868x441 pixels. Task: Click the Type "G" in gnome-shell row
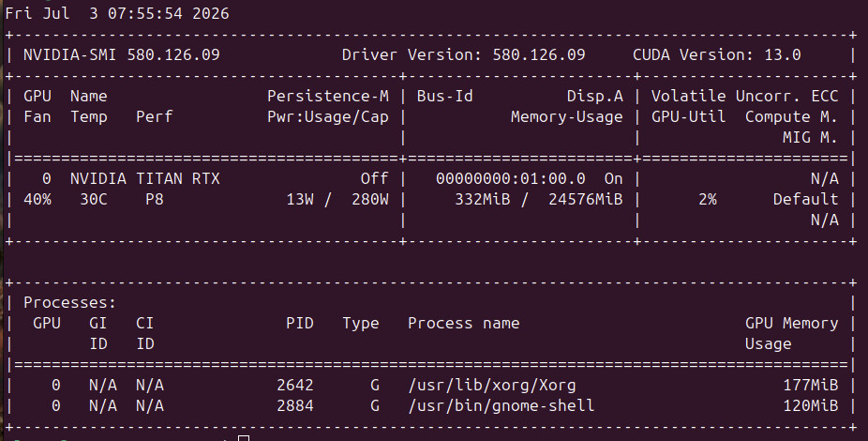pyautogui.click(x=375, y=405)
